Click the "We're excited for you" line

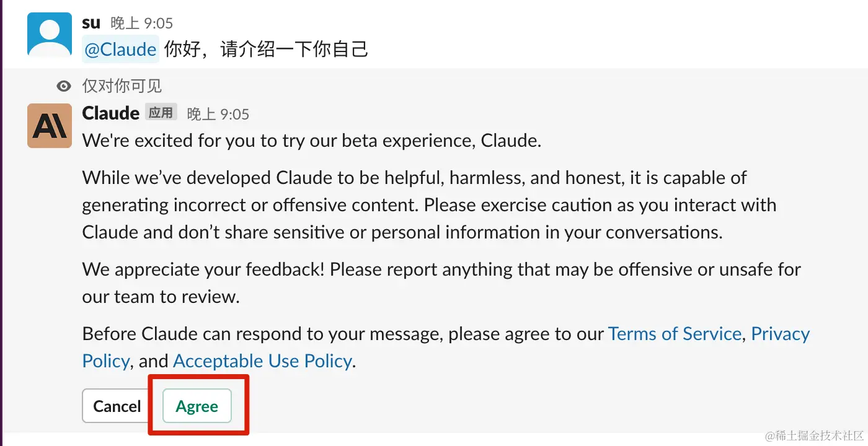click(x=312, y=141)
